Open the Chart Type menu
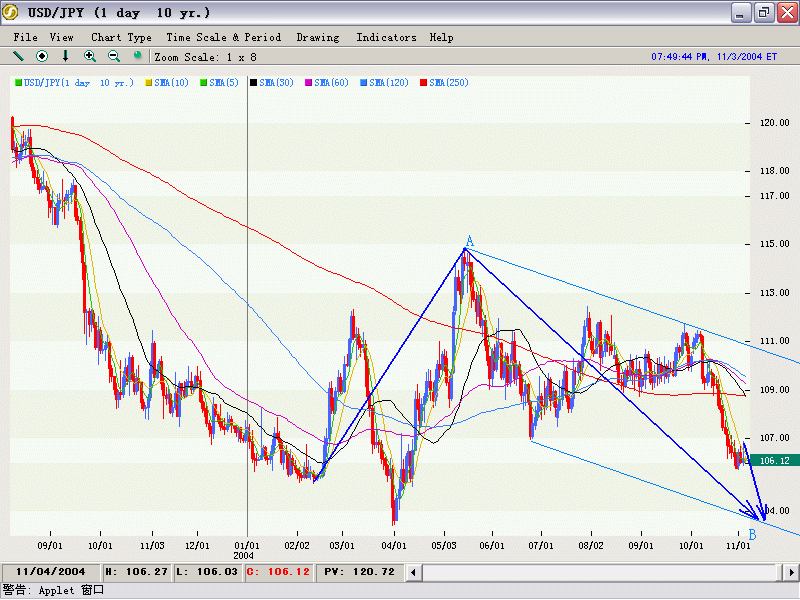 pos(121,37)
